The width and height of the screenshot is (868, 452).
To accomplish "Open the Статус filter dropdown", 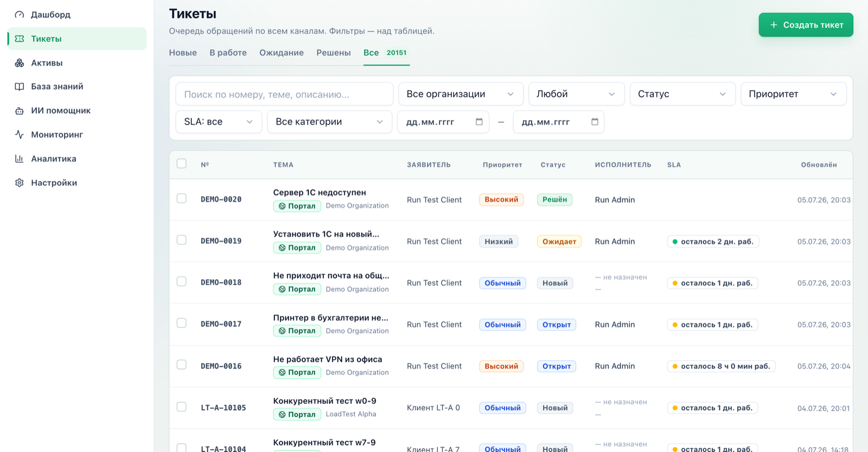I will tap(682, 94).
